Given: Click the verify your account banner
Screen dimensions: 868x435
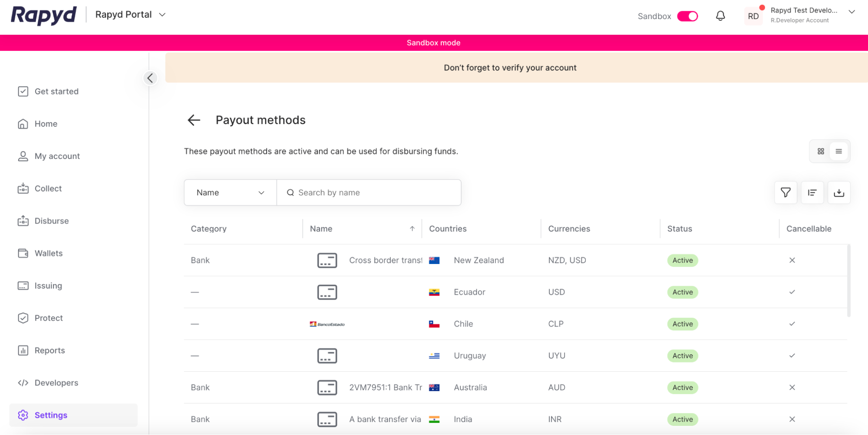Looking at the screenshot, I should click(x=509, y=67).
